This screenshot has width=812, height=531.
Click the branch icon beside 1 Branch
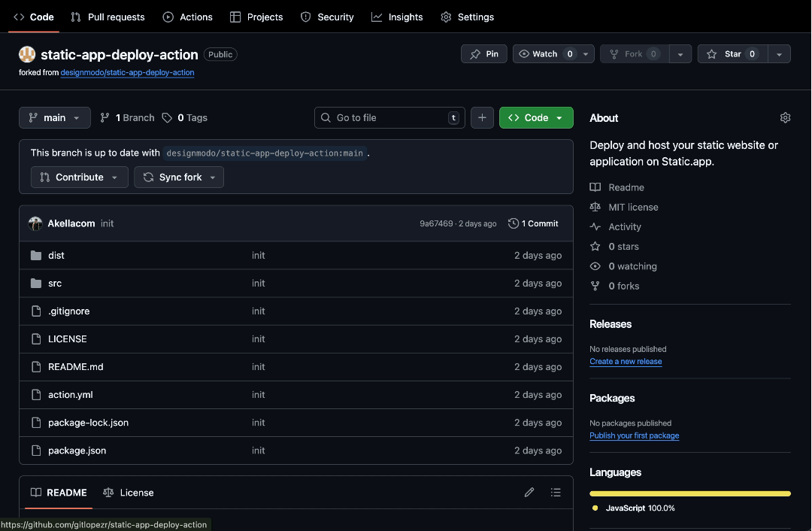pyautogui.click(x=105, y=117)
